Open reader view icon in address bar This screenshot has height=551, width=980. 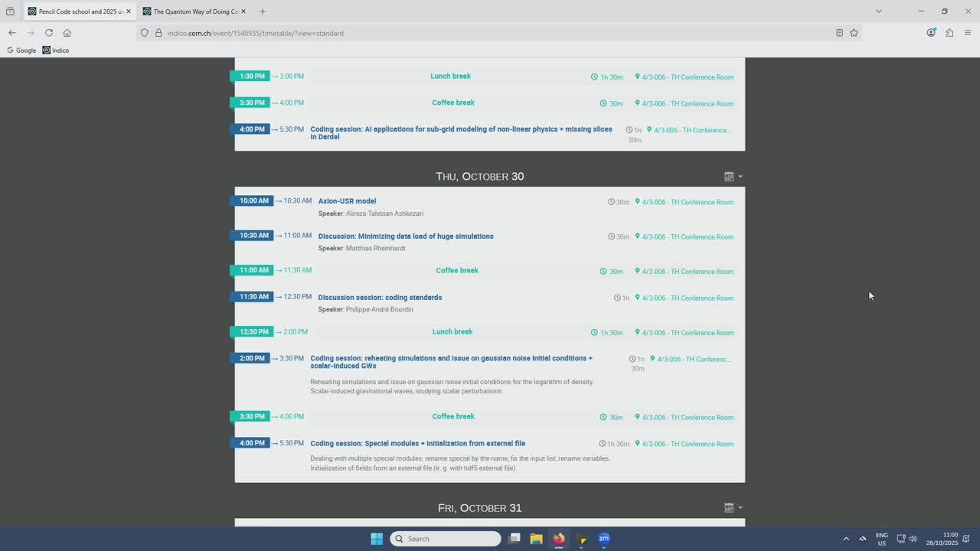click(x=839, y=33)
